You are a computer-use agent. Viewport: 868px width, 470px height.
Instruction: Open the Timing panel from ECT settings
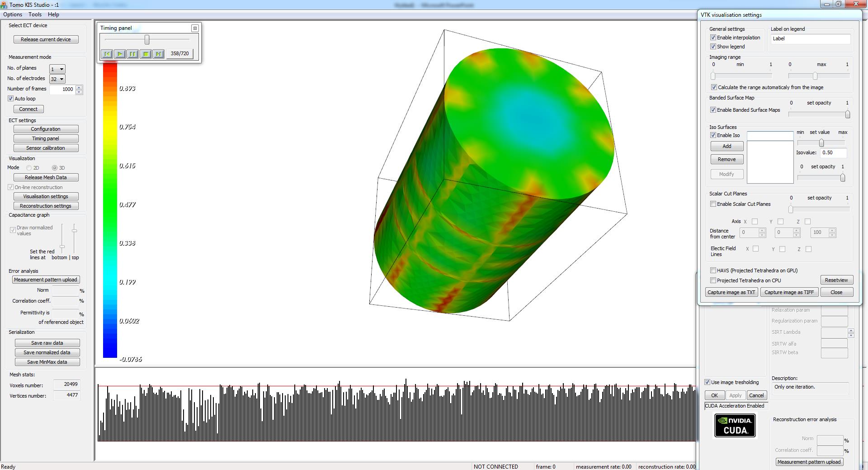point(46,138)
